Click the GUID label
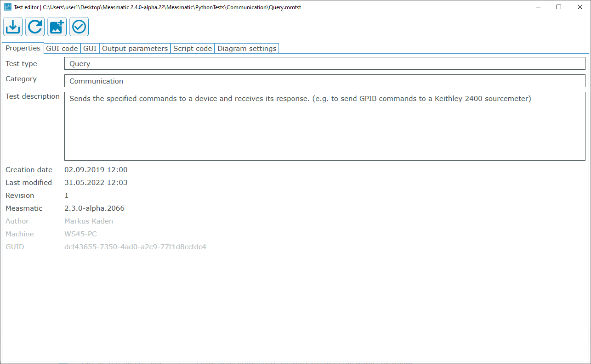 (x=15, y=247)
